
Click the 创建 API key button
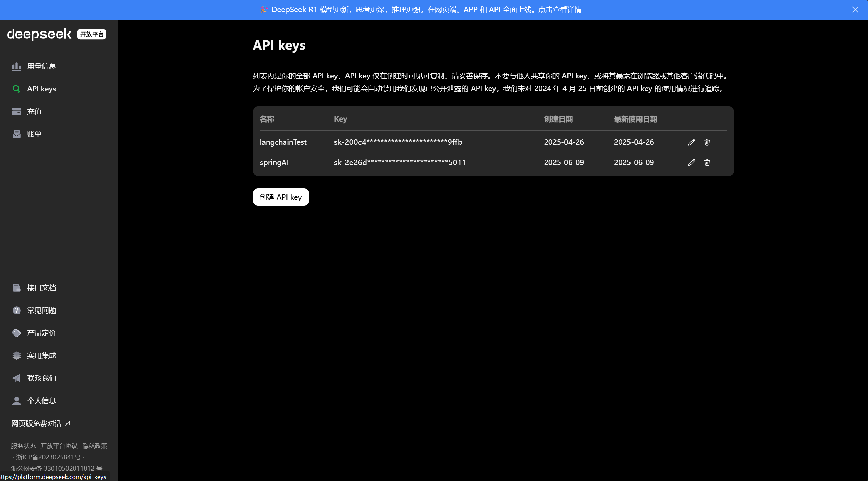pyautogui.click(x=281, y=197)
